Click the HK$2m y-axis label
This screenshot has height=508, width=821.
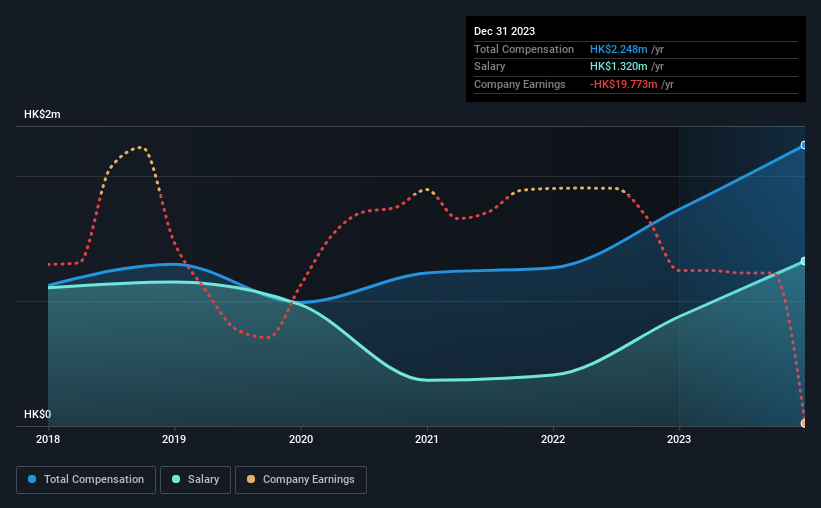[x=42, y=114]
